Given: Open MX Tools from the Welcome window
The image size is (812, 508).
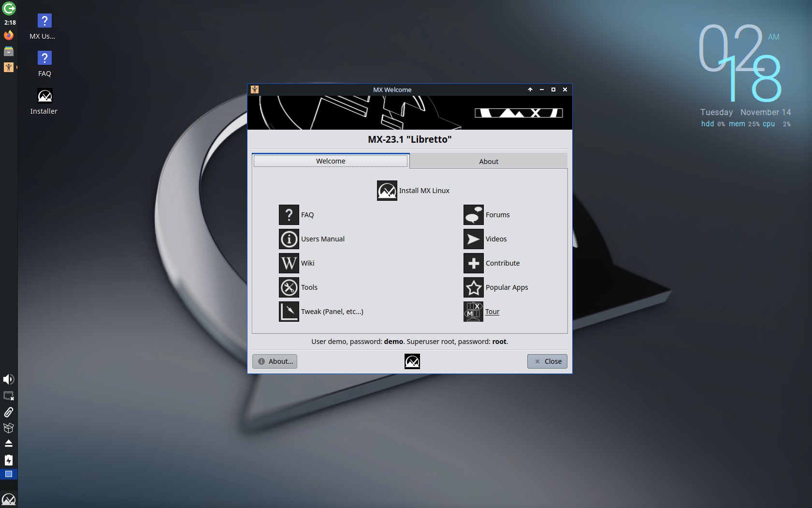Looking at the screenshot, I should 298,287.
